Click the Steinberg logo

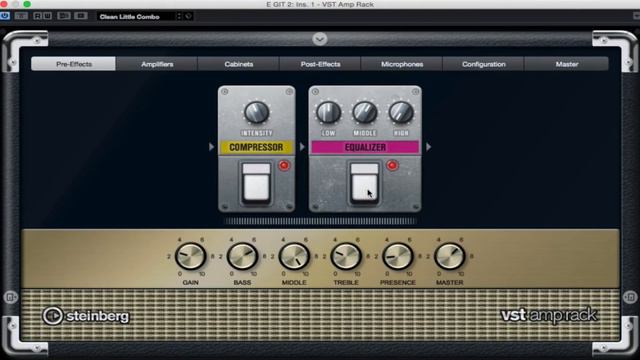(x=86, y=316)
